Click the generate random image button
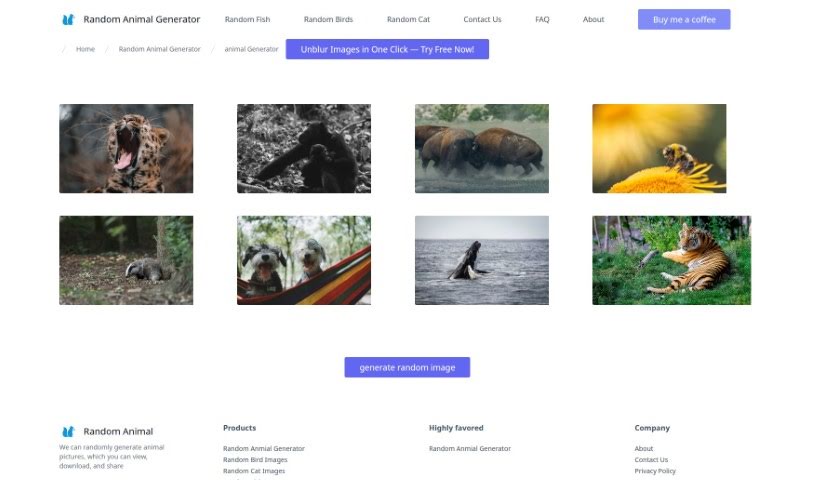 click(407, 367)
